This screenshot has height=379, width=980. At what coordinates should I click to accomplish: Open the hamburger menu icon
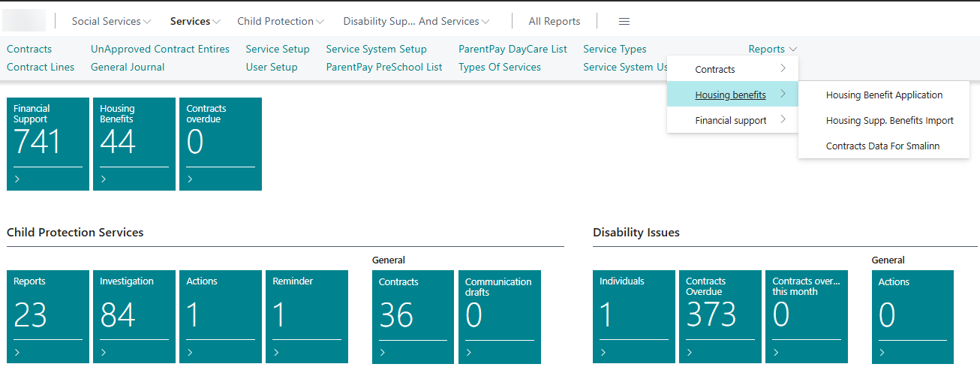click(624, 21)
